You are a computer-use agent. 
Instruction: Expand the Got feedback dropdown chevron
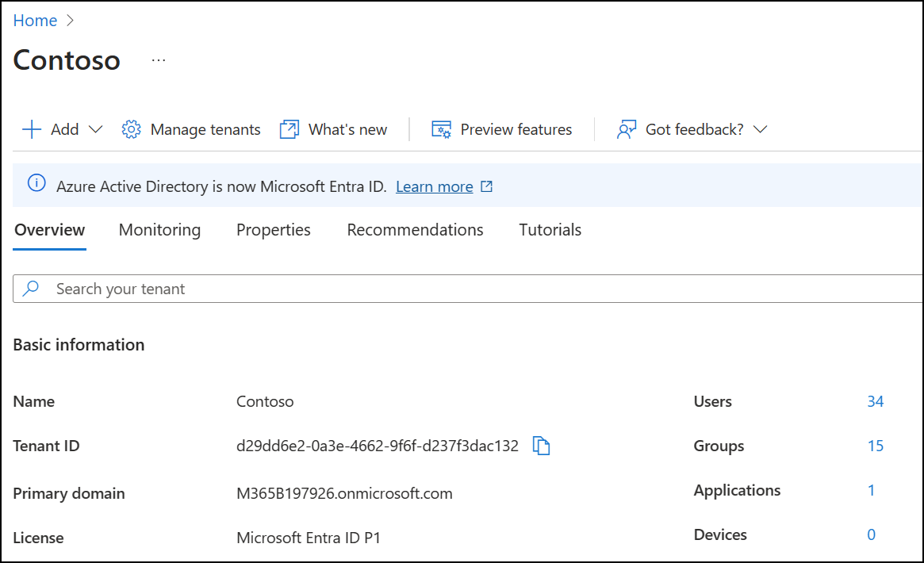(760, 129)
